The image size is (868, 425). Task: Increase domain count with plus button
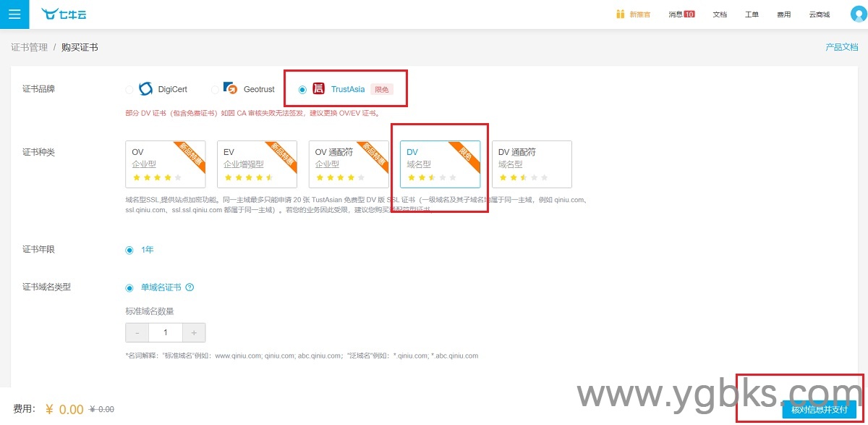[x=194, y=332]
